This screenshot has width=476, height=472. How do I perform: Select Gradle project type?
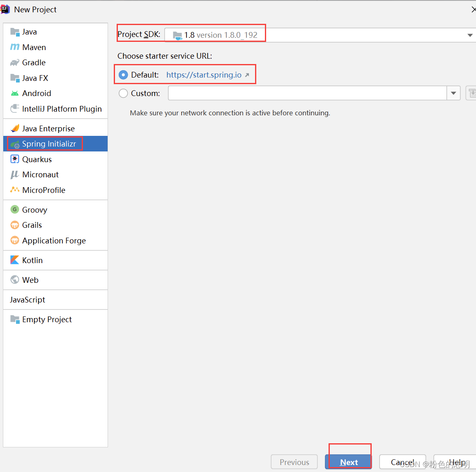point(55,62)
